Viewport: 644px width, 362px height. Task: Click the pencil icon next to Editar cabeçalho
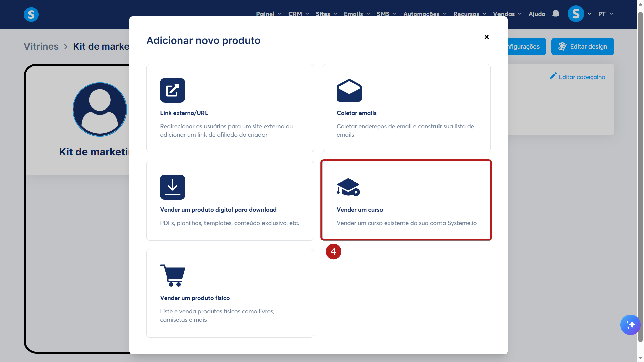click(x=553, y=76)
